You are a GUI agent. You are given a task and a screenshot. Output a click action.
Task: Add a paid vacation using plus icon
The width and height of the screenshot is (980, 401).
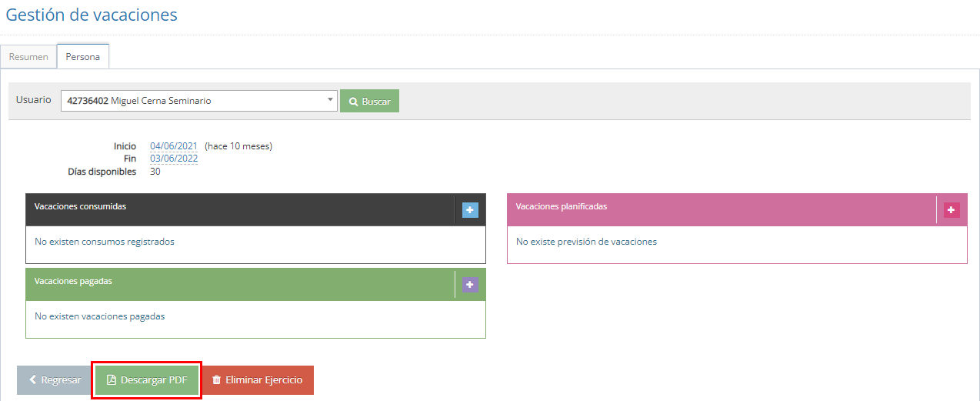(x=470, y=285)
